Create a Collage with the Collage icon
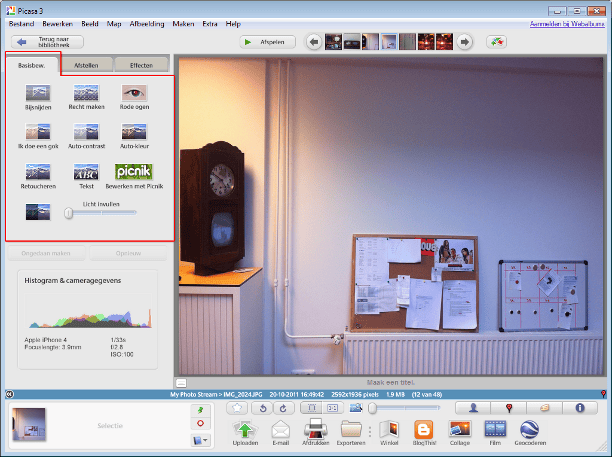This screenshot has width=612, height=457. (460, 429)
